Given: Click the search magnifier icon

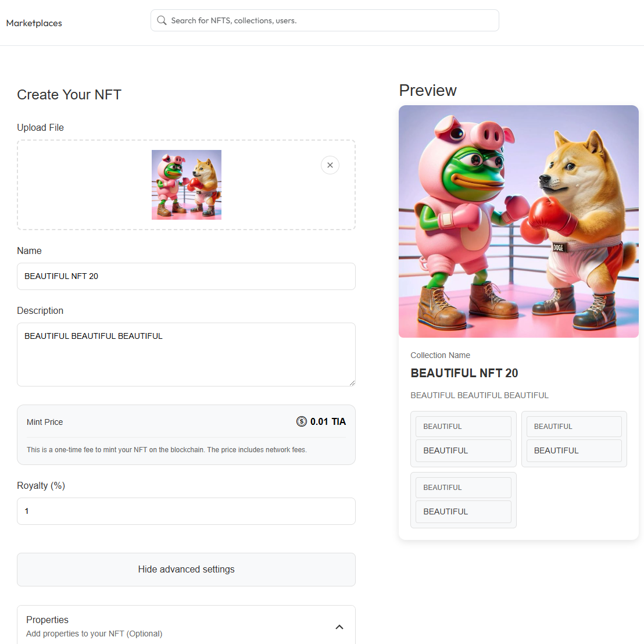Looking at the screenshot, I should (162, 20).
